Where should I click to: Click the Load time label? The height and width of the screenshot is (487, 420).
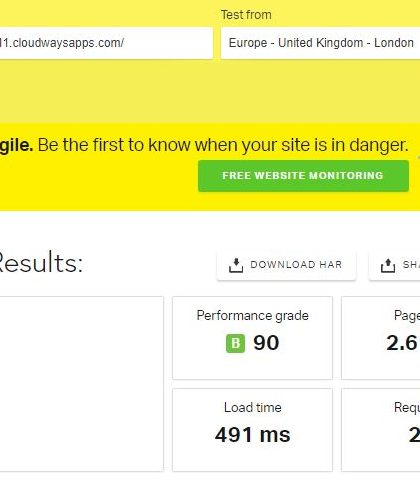[253, 407]
